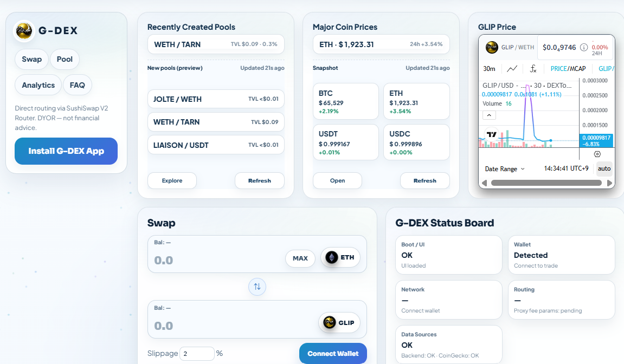Image resolution: width=624 pixels, height=364 pixels.
Task: Click the chart horizontal scrollbar thumb
Action: click(546, 183)
